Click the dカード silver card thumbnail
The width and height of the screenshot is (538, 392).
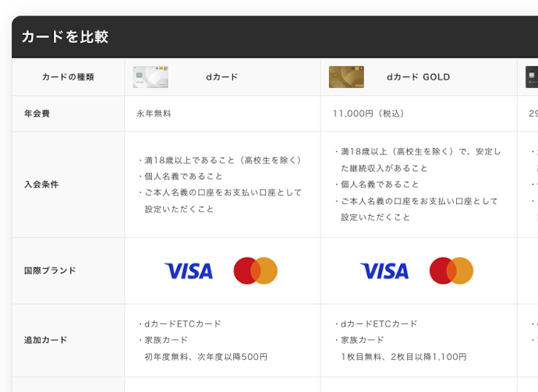(150, 77)
